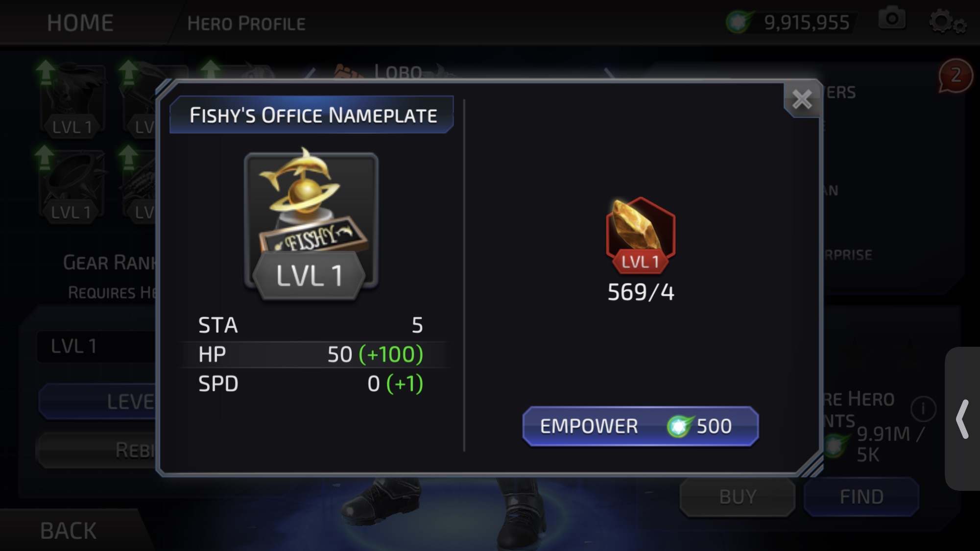Expand the side panel arrow tab
This screenshot has height=551, width=980.
[x=962, y=419]
